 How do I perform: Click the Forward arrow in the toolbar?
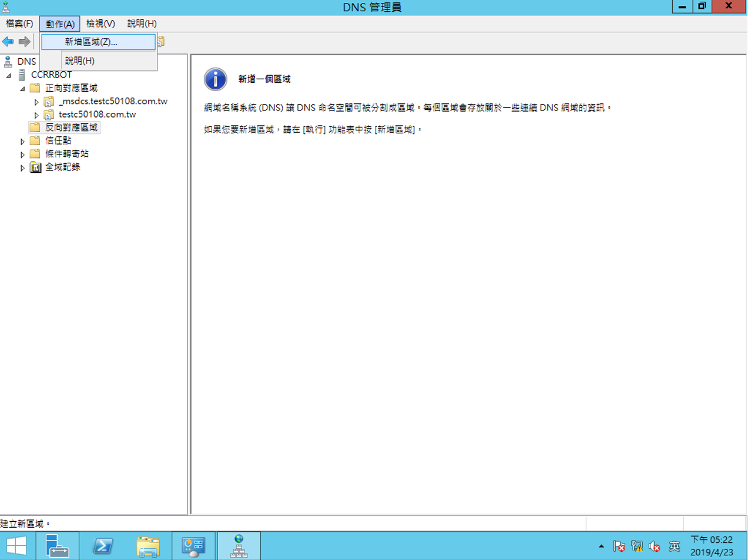point(24,42)
